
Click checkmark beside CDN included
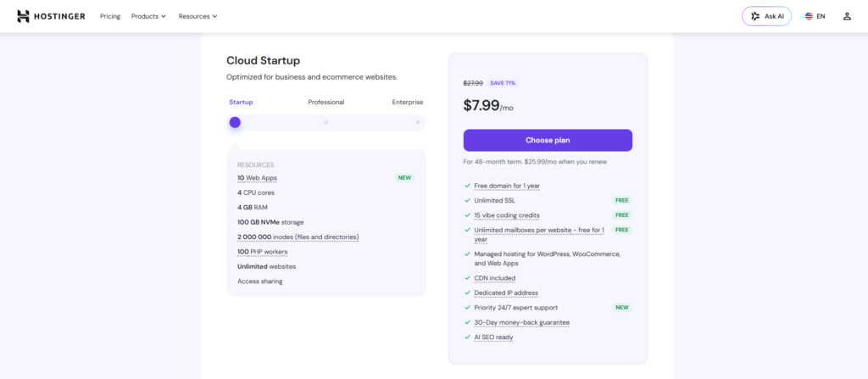click(x=468, y=278)
